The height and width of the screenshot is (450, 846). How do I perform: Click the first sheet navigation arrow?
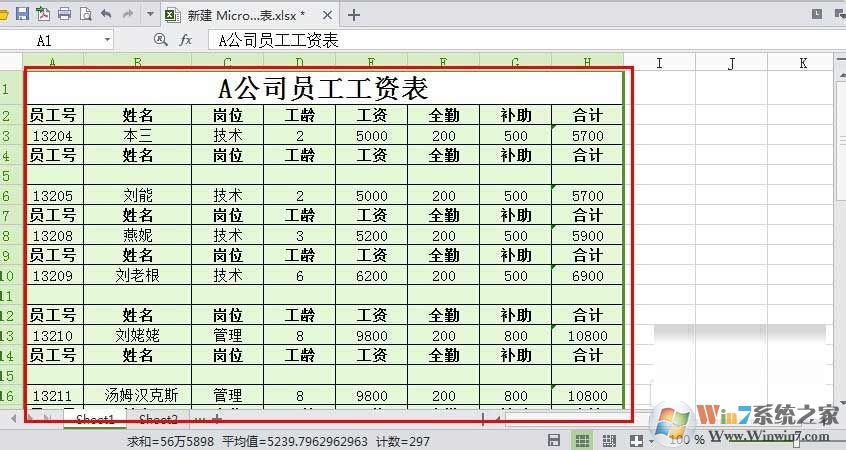pyautogui.click(x=13, y=419)
